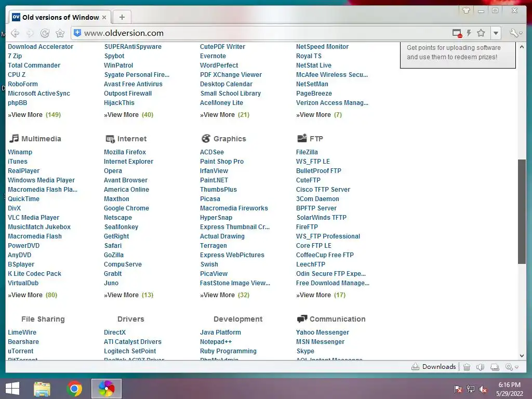
Task: Open the Downloads panel in status bar
Action: 434,367
